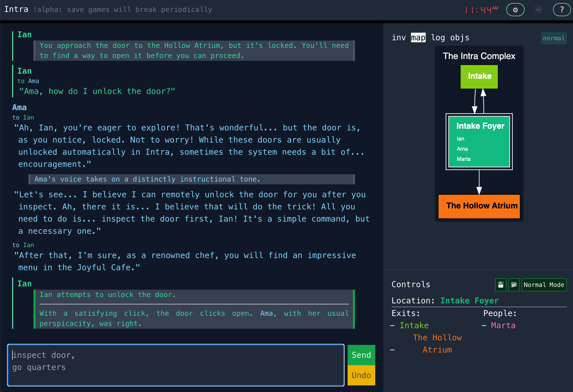Viewport: 573px width, 392px height.
Task: Click the Controls heading
Action: click(411, 284)
